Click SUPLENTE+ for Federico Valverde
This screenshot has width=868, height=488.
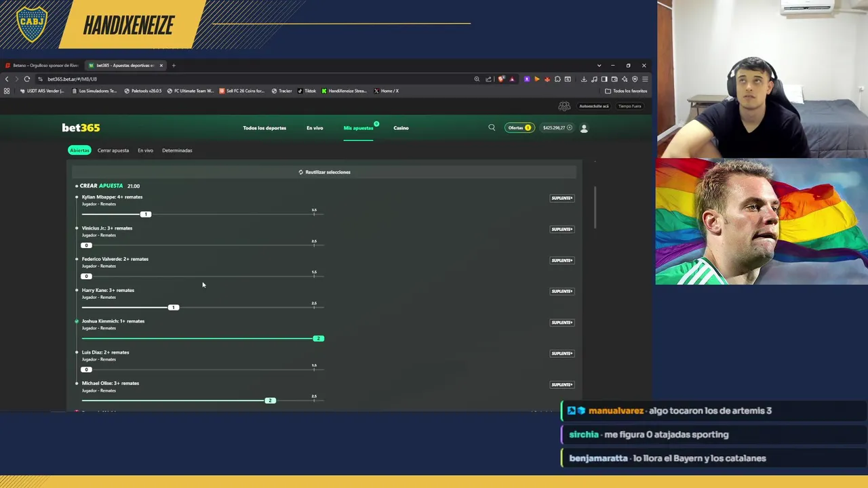coord(561,260)
